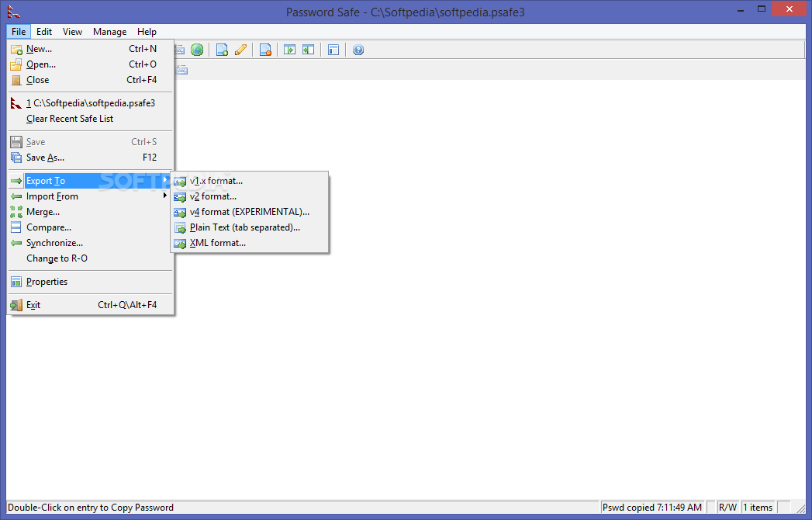Click the Expand All toolbar icon
The height and width of the screenshot is (520, 812).
289,50
